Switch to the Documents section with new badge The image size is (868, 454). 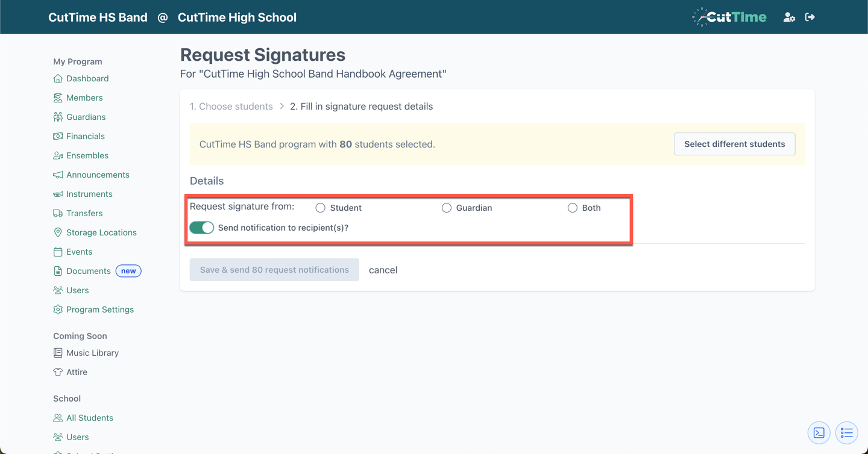tap(89, 271)
